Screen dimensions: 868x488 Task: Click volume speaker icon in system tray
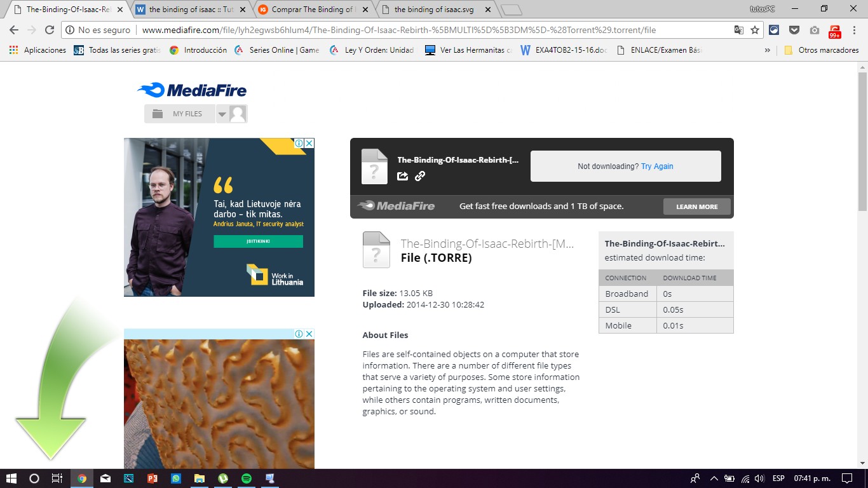[759, 478]
